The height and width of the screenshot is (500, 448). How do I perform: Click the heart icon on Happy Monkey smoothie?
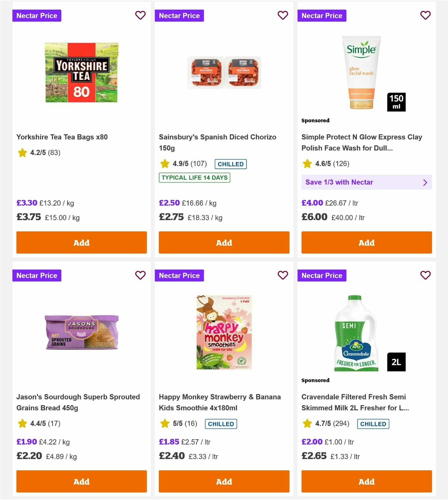(283, 275)
